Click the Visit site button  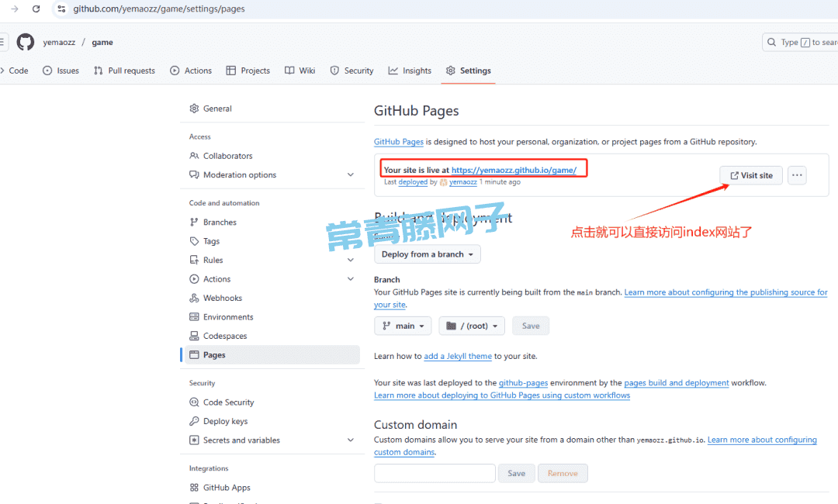click(751, 175)
